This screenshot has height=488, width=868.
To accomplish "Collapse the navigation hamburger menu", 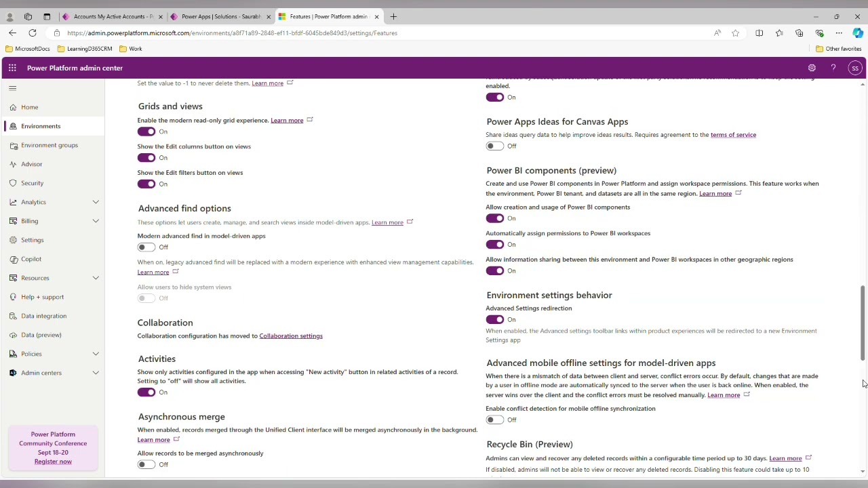I will click(x=12, y=88).
